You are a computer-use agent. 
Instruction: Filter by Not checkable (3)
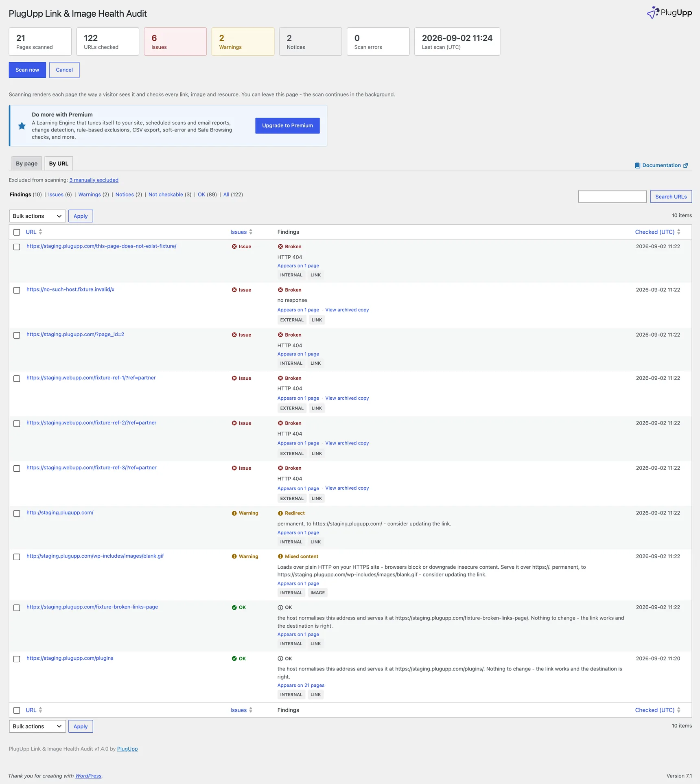coord(166,195)
